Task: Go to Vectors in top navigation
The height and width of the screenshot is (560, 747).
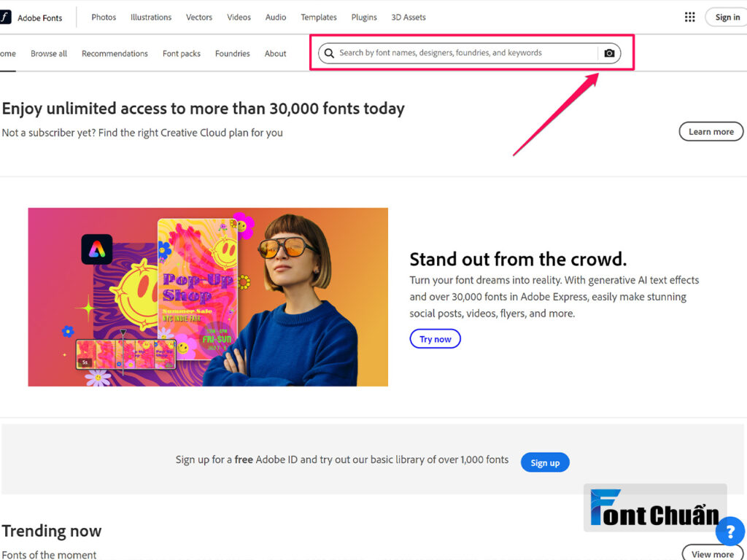Action: (199, 17)
